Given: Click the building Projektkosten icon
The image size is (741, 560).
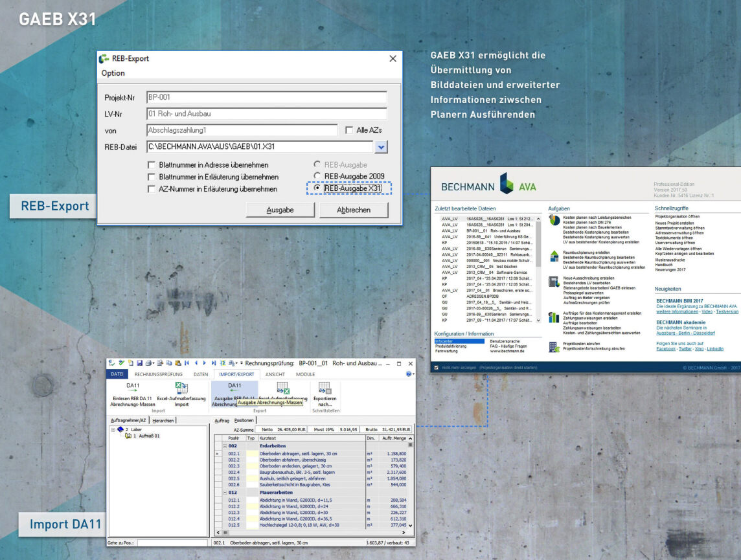Looking at the screenshot, I should coord(554,347).
